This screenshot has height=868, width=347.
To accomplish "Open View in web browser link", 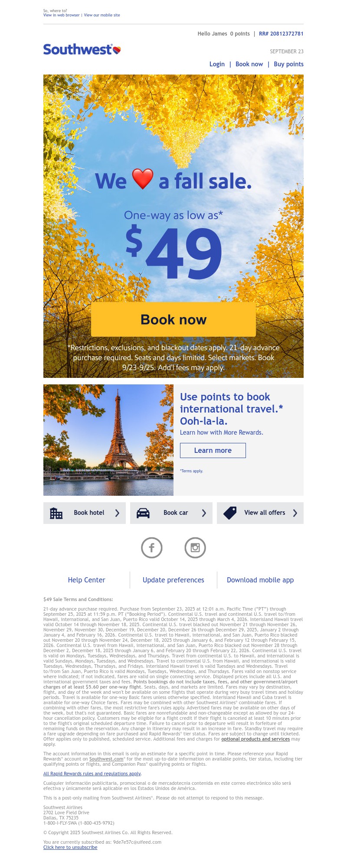I will click(61, 15).
